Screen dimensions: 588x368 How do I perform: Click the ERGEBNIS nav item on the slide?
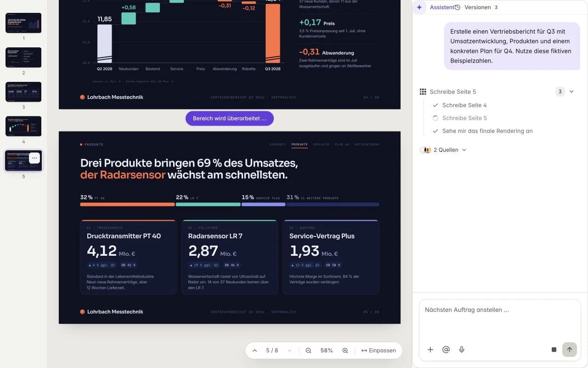[x=277, y=144]
